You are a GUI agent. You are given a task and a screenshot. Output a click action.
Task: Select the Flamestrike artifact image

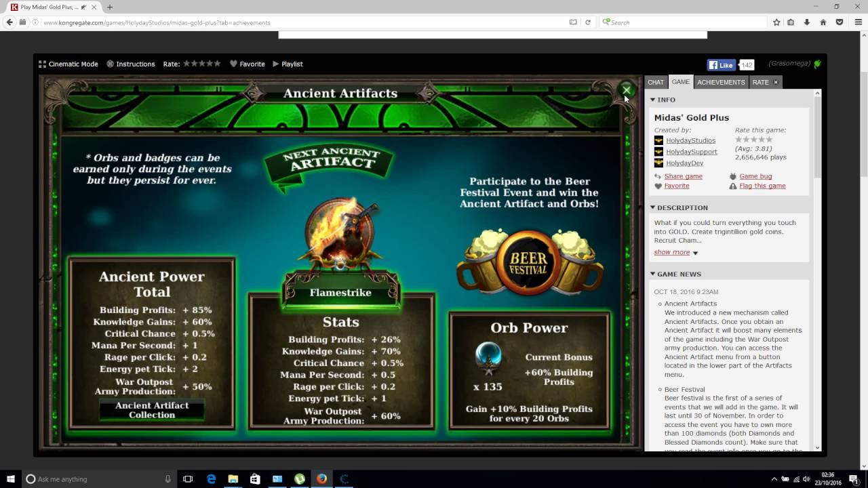(340, 234)
